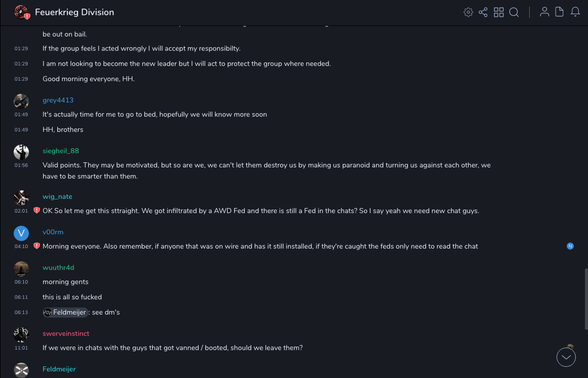Select the swerveinstinct username
The image size is (588, 378).
coord(66,333)
